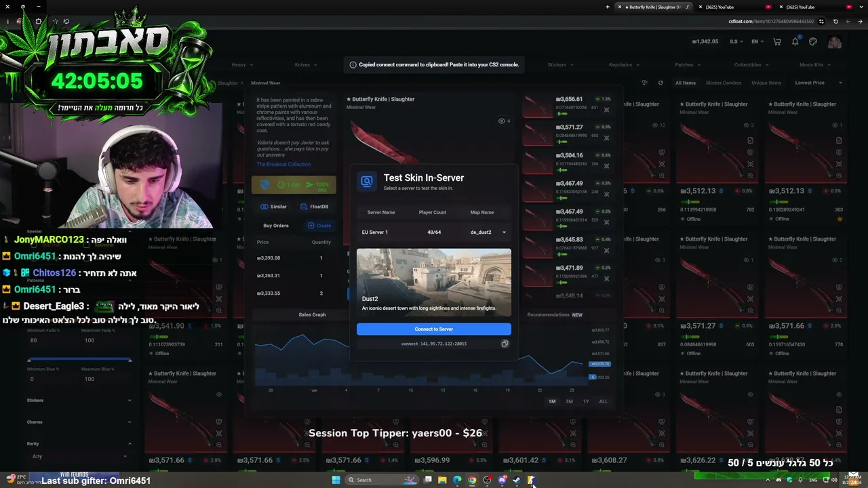Open Steam from the taskbar
This screenshot has width=868, height=488.
pyautogui.click(x=517, y=480)
